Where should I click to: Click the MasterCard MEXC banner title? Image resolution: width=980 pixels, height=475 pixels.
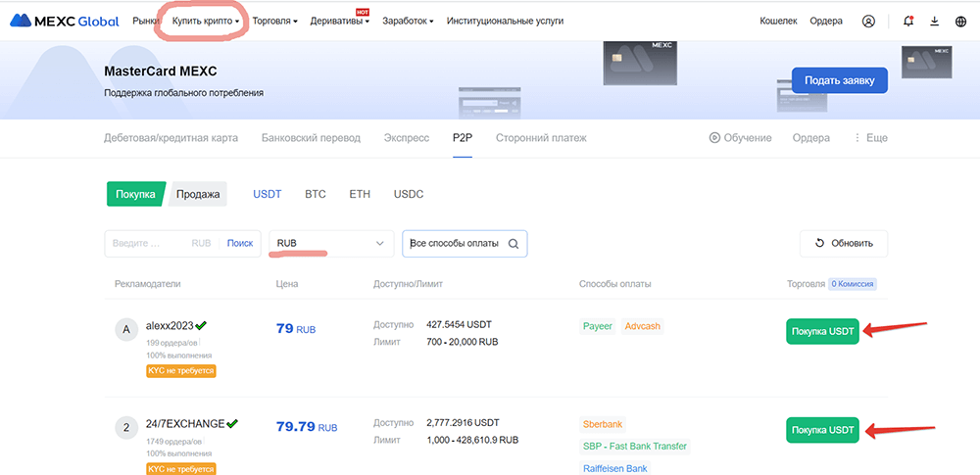coord(161,71)
